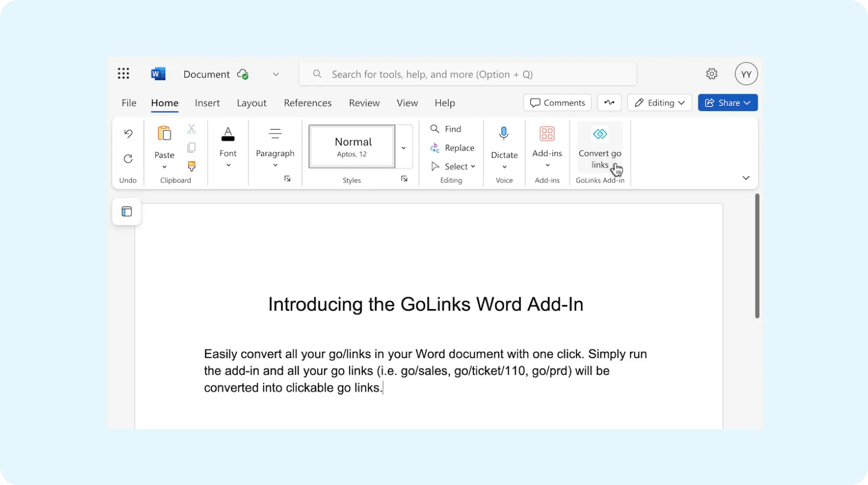868x485 pixels.
Task: Click the Undo arrow icon
Action: 128,133
